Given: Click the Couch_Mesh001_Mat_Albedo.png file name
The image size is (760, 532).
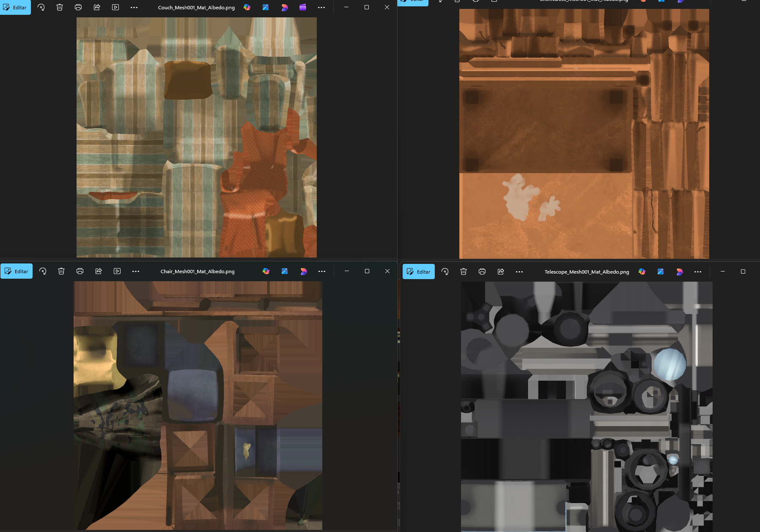Looking at the screenshot, I should (x=196, y=8).
